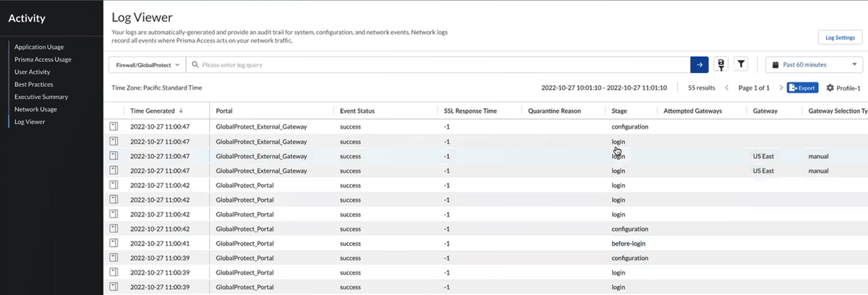
Task: Open the filter funnel icon
Action: tap(741, 65)
